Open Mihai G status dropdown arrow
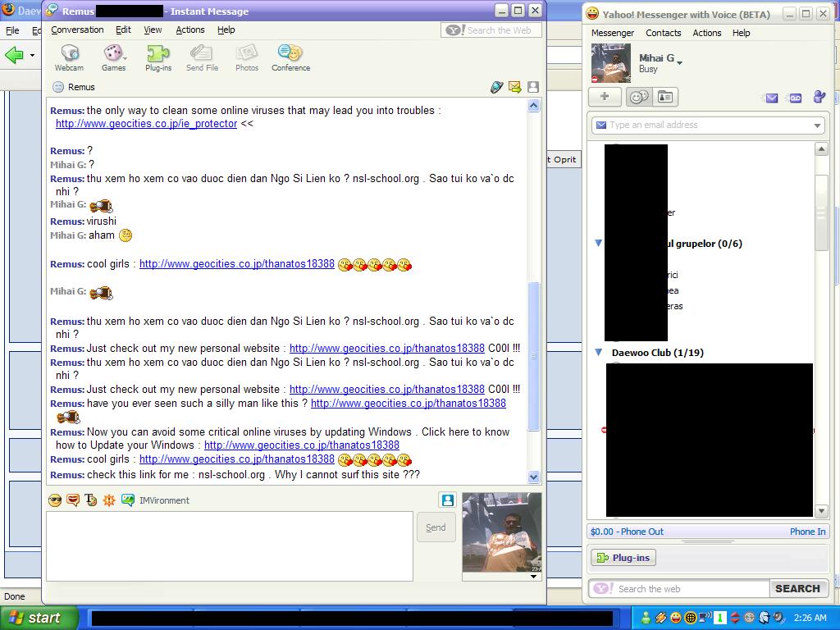 pos(680,63)
